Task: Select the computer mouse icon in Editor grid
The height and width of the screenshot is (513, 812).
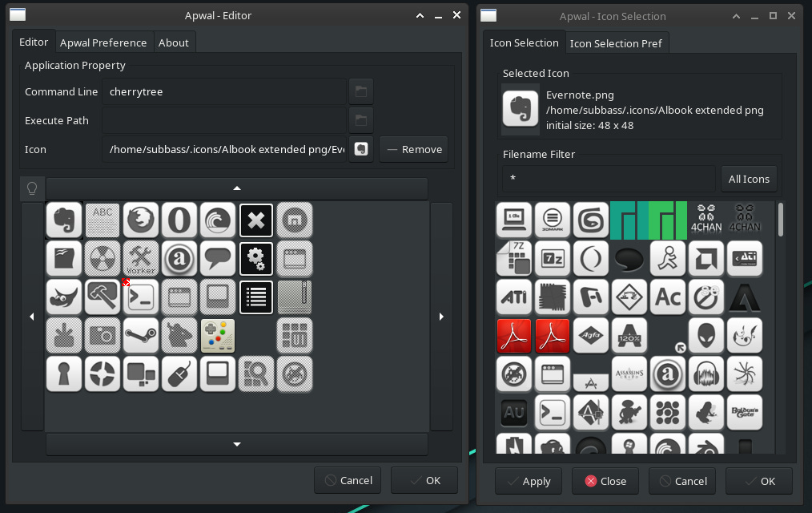Action: (179, 374)
